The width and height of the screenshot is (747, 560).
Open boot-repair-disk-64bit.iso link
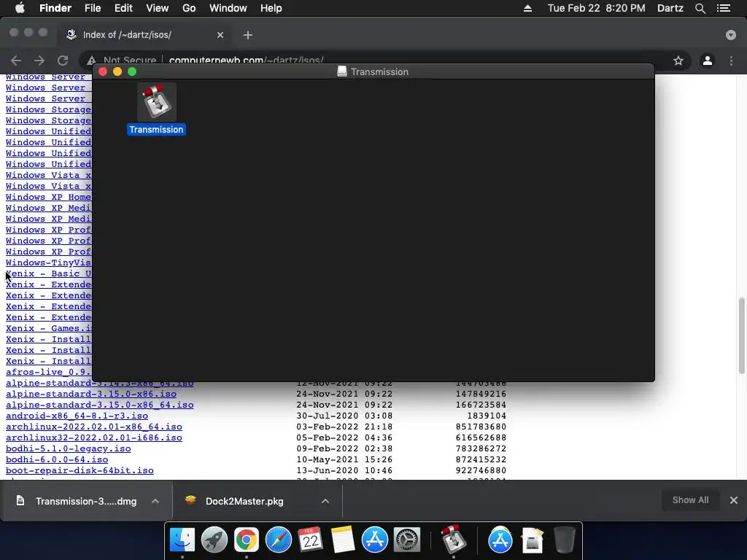click(80, 471)
